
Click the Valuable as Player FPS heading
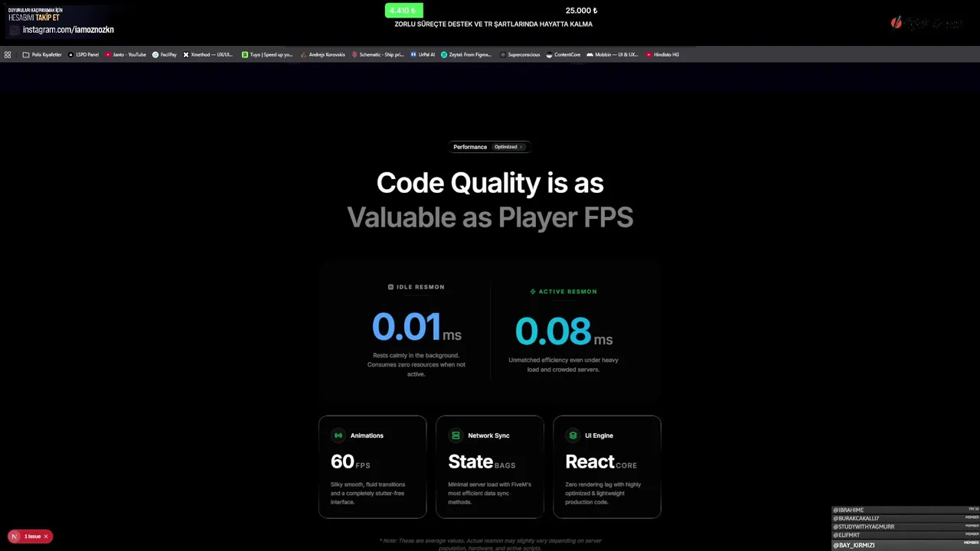coord(490,217)
